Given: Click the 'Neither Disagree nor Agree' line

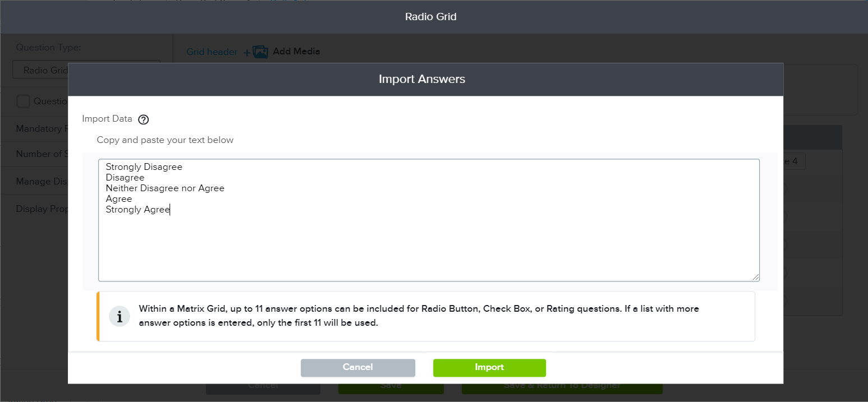Looking at the screenshot, I should 165,188.
